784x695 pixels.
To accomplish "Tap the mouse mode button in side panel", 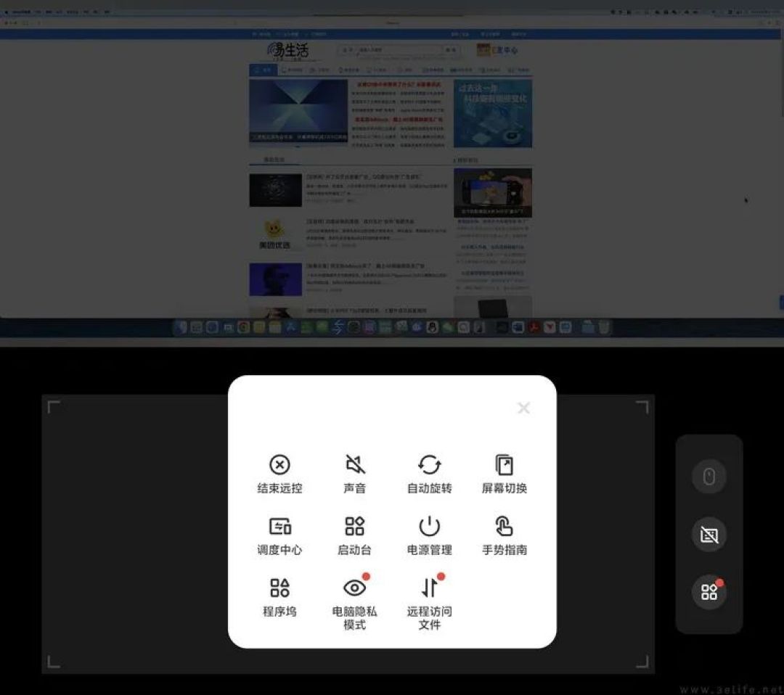I will (x=709, y=477).
